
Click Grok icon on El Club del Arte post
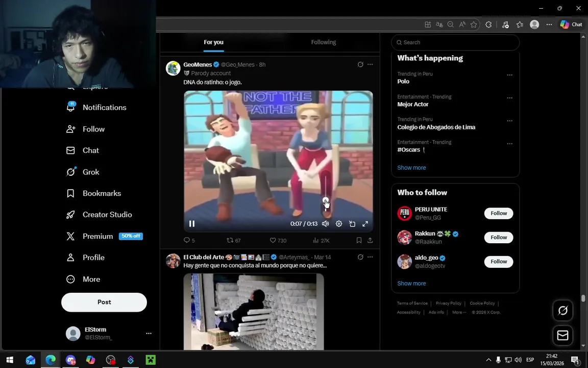pyautogui.click(x=360, y=257)
